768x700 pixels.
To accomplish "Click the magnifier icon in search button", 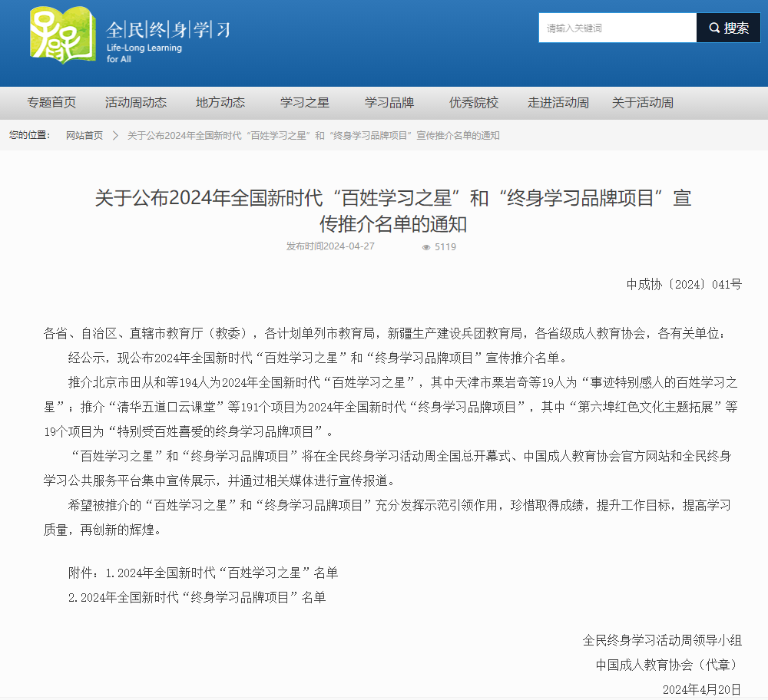I will click(x=714, y=28).
